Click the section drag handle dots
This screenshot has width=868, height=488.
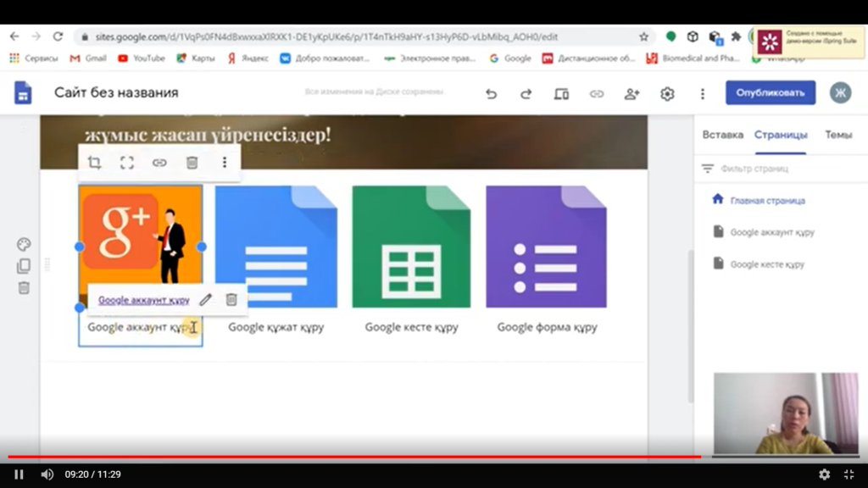tap(47, 264)
